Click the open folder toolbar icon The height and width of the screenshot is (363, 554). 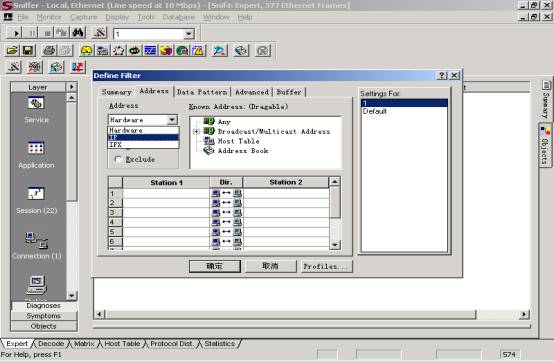tap(12, 51)
